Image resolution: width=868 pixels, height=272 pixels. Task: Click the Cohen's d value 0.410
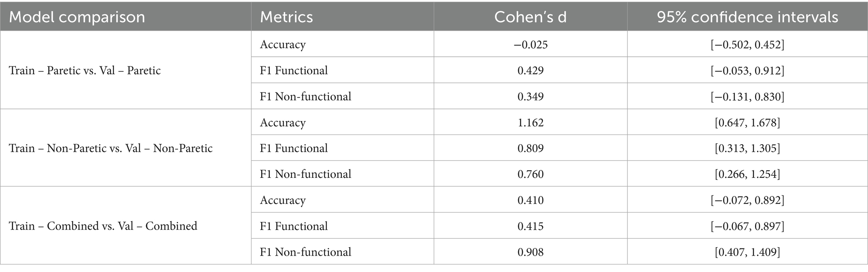530,200
